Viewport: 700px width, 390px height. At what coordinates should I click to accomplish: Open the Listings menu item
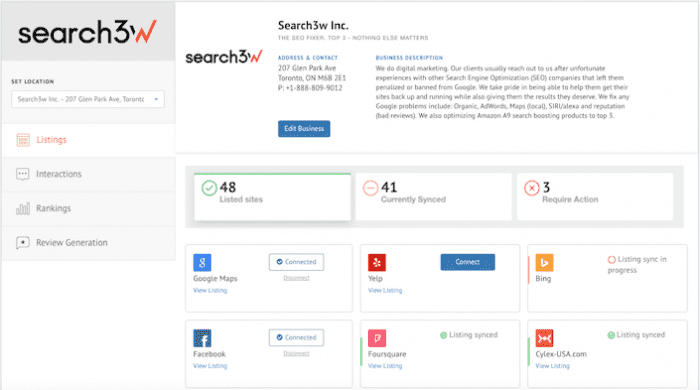pos(88,140)
